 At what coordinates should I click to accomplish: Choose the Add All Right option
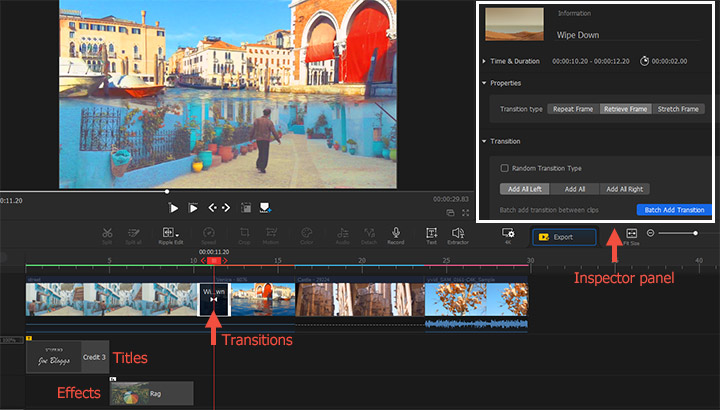[624, 188]
